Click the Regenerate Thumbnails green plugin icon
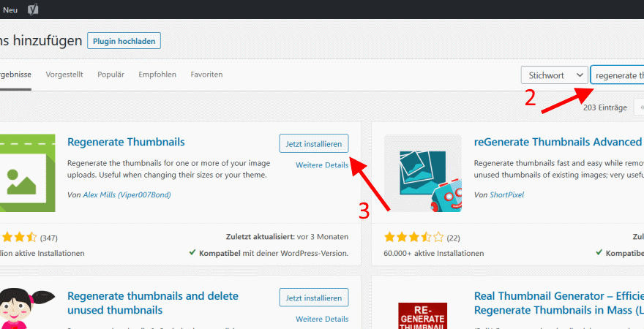 [28, 173]
